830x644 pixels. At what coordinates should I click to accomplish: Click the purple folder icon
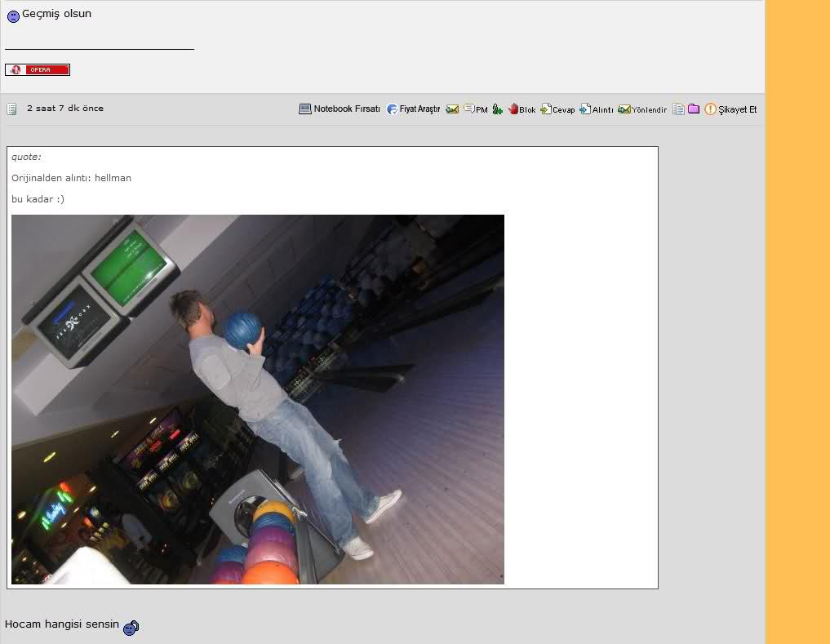coord(694,109)
